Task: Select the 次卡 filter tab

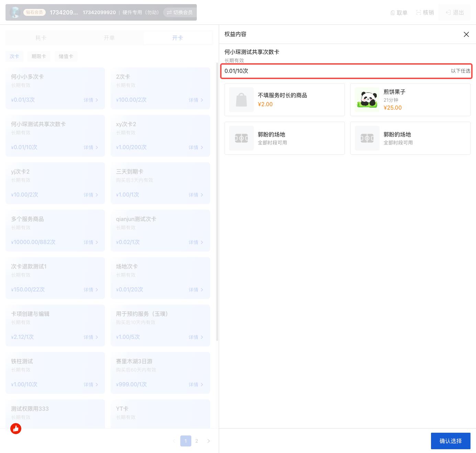Action: 14,56
